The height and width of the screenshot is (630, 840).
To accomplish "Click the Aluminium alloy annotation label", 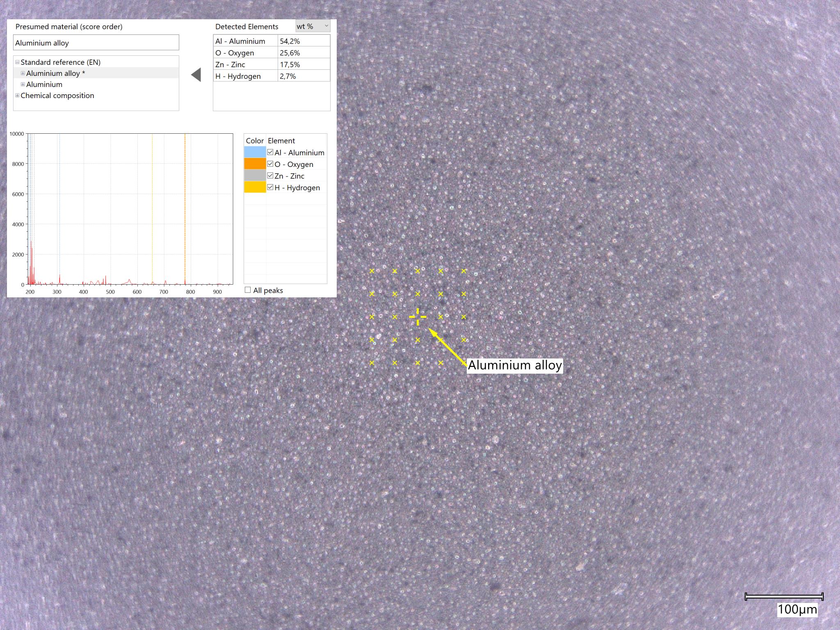I will click(514, 365).
